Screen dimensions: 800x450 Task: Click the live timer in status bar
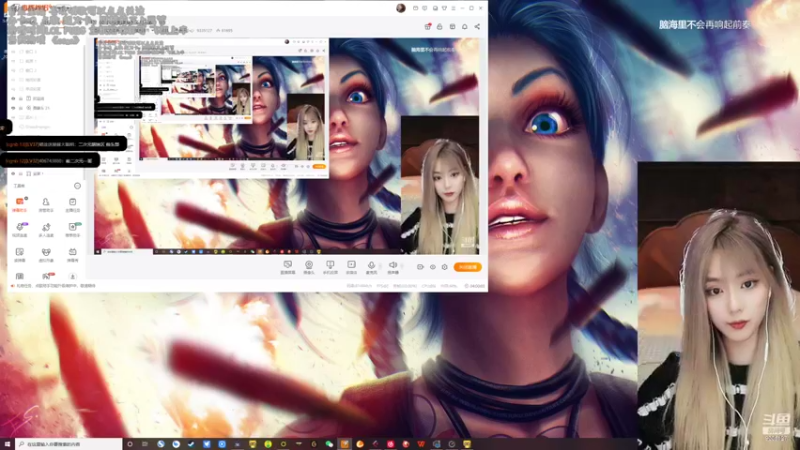click(475, 286)
